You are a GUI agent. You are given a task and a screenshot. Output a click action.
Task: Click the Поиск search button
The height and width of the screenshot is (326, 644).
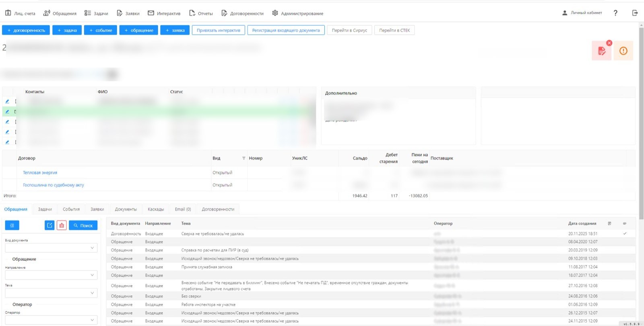pyautogui.click(x=83, y=226)
